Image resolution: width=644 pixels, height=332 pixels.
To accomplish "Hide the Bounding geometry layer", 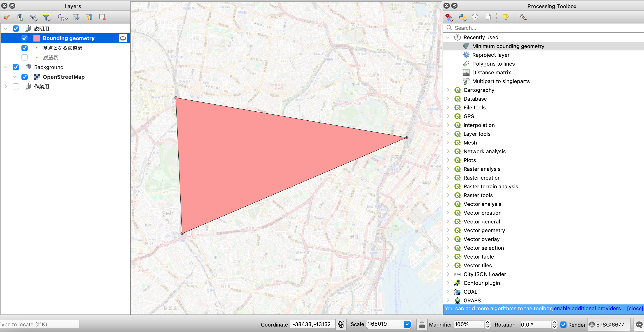I will pyautogui.click(x=24, y=38).
